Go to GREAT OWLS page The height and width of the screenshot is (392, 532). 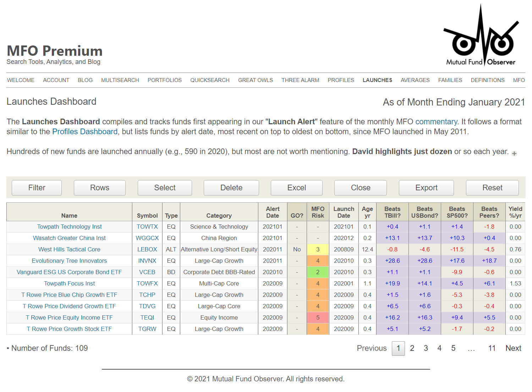(x=256, y=80)
